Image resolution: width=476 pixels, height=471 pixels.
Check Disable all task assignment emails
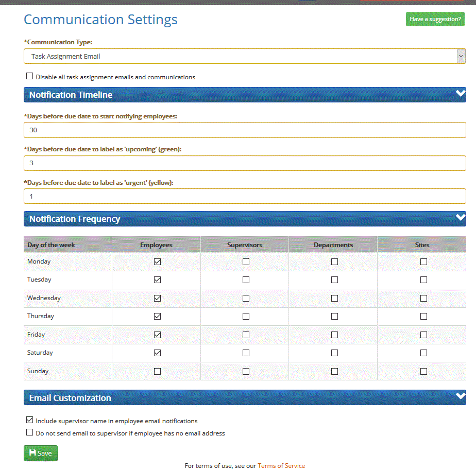click(30, 76)
